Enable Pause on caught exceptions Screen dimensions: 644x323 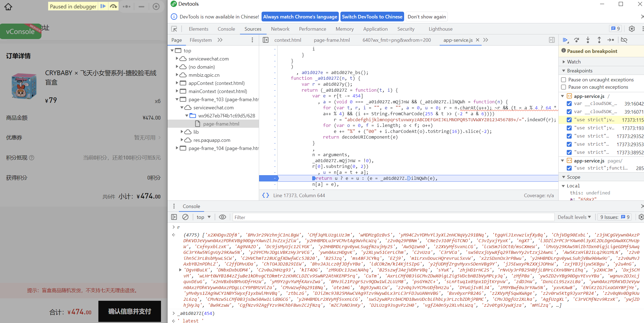[x=564, y=87]
